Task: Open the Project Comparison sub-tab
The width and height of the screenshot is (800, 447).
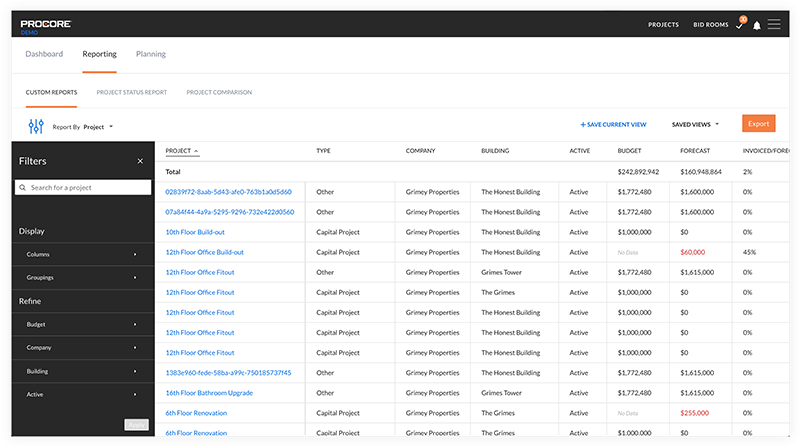Action: tap(219, 92)
